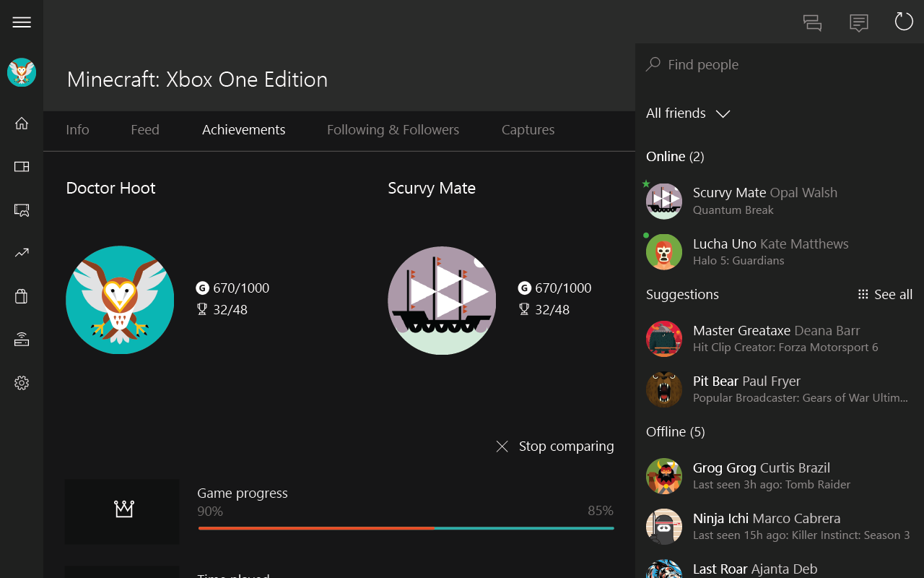
Task: Open Settings via the gear icon
Action: 21,383
